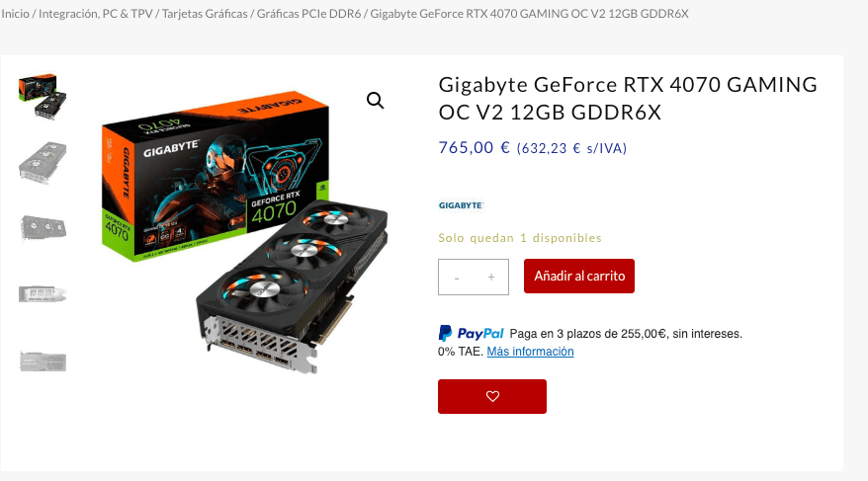
Task: Open the Más información PayPal link
Action: 530,352
